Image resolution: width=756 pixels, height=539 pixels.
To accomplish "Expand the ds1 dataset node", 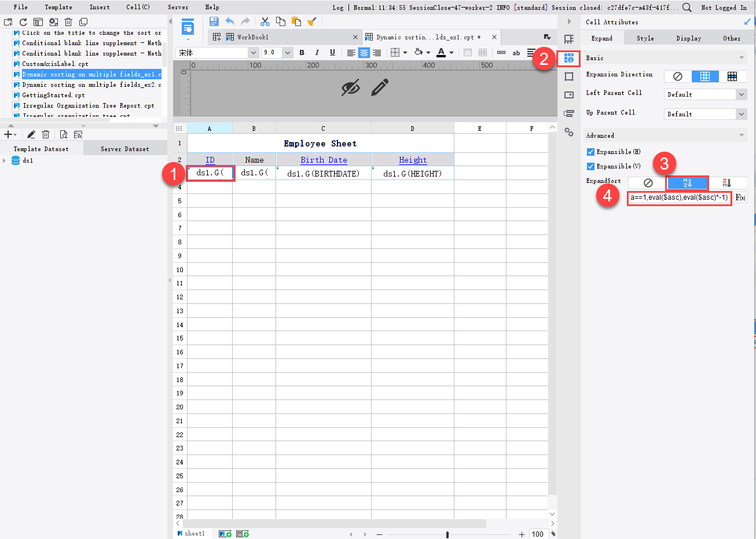I will [x=5, y=161].
